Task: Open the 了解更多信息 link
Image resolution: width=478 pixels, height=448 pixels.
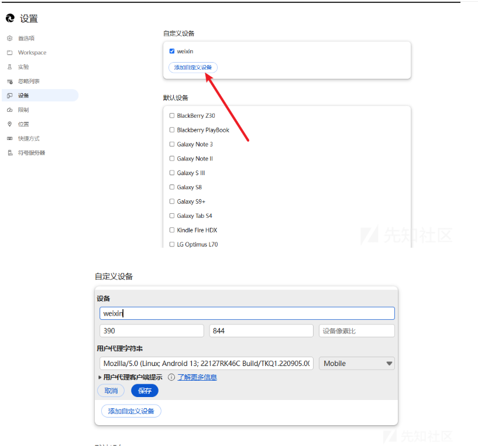Action: tap(197, 377)
